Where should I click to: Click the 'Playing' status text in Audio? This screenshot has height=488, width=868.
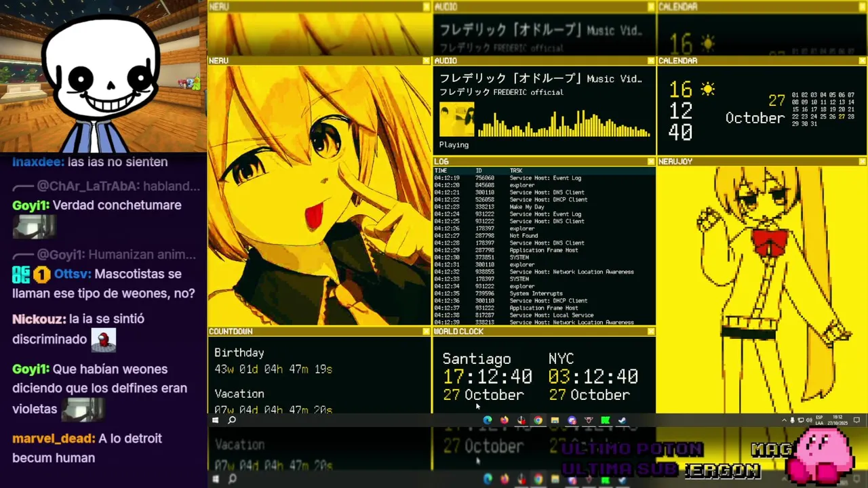pyautogui.click(x=454, y=144)
